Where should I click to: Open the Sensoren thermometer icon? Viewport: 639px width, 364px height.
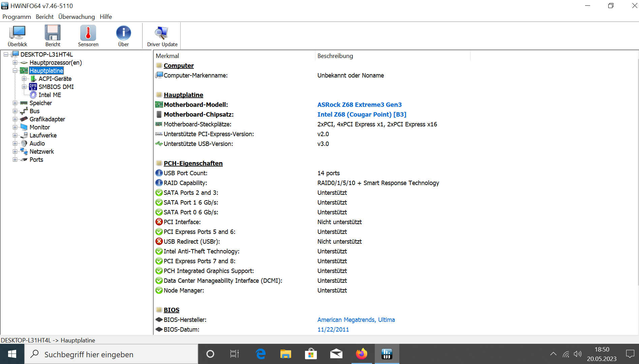88,36
